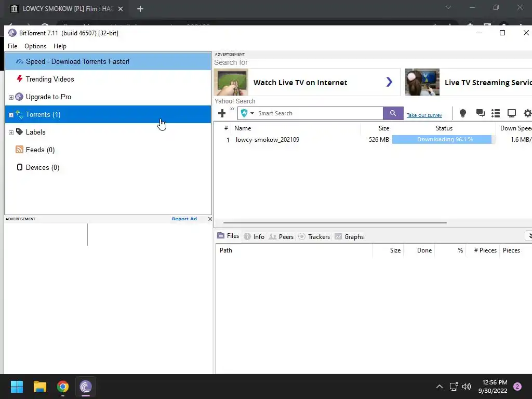532x399 pixels.
Task: Click the Trending Videos lightning icon
Action: click(20, 79)
